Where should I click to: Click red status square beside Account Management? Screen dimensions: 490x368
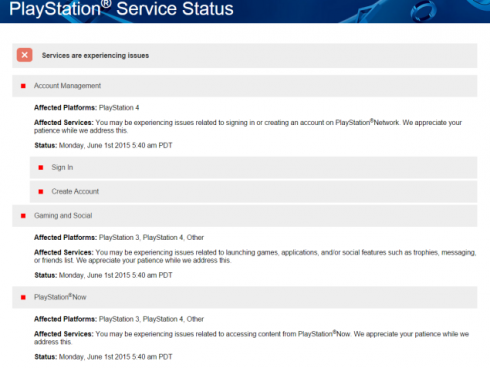point(23,86)
